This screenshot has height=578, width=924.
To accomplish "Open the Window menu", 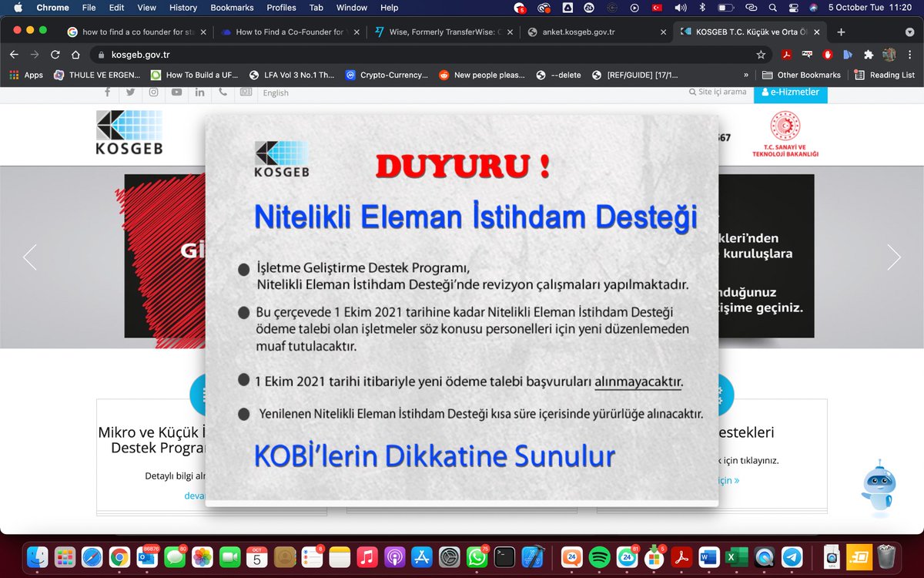I will pyautogui.click(x=352, y=8).
